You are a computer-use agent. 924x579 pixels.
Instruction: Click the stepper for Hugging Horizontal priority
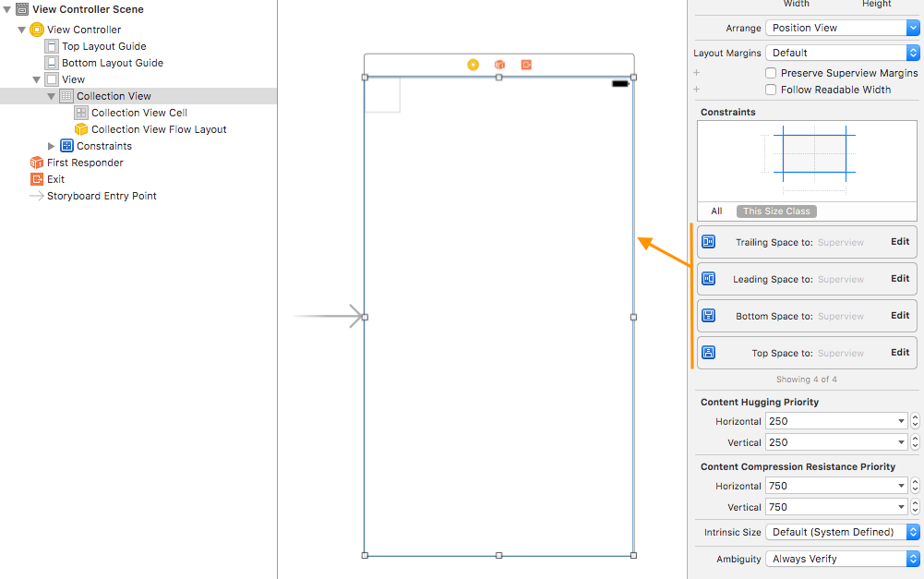915,421
